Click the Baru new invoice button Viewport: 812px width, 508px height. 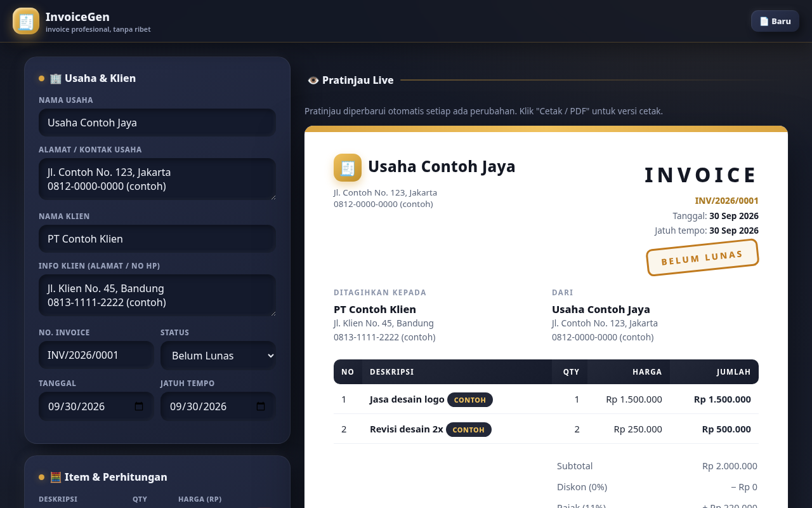point(775,21)
